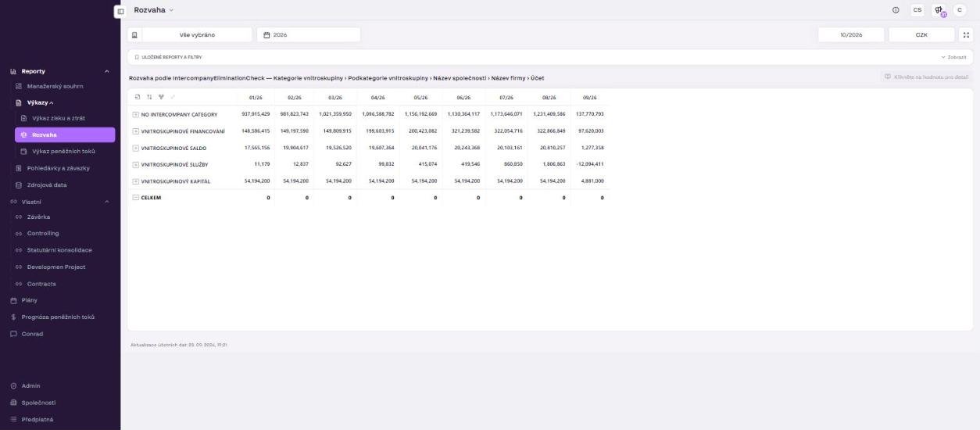Click the table sort arrows icon
980x430 pixels.
[148, 97]
